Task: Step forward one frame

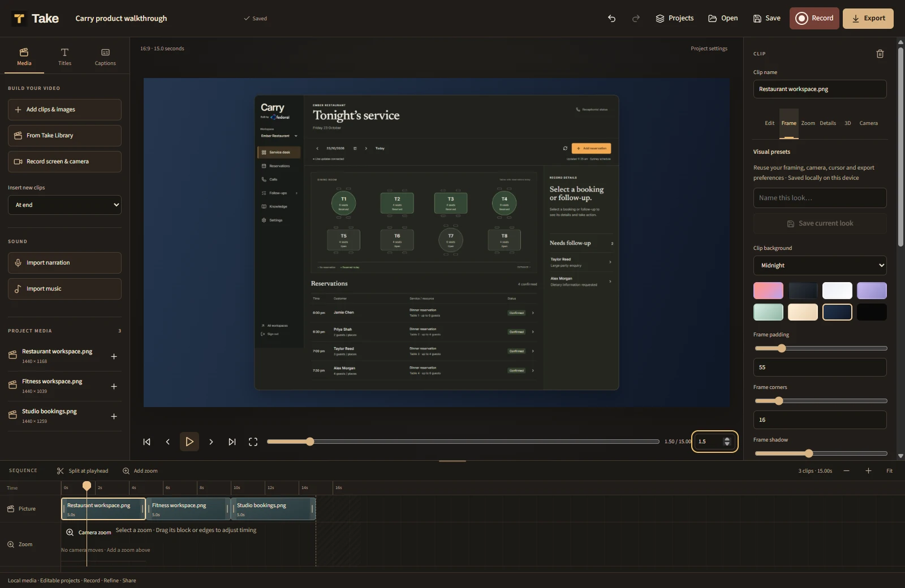Action: click(211, 442)
